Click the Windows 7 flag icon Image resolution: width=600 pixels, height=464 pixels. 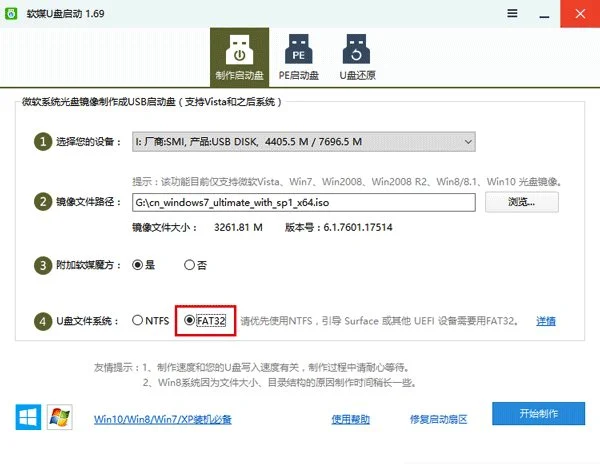(60, 417)
